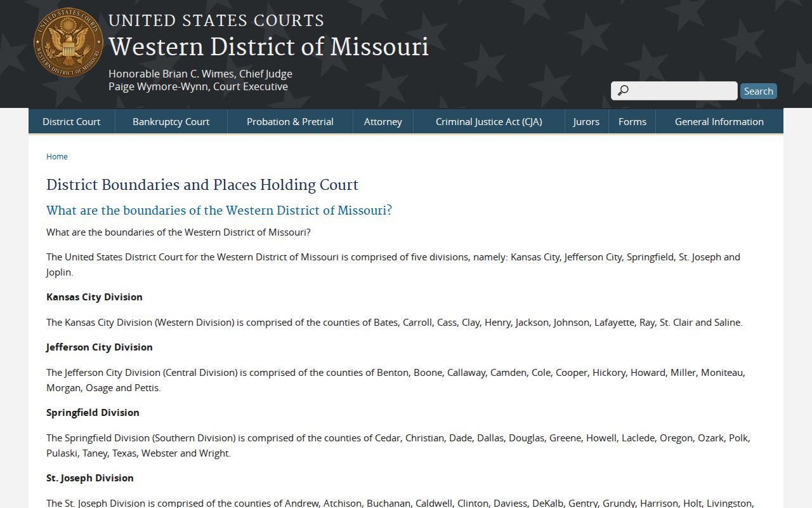The width and height of the screenshot is (812, 508).
Task: Open the District Court menu
Action: click(x=72, y=121)
